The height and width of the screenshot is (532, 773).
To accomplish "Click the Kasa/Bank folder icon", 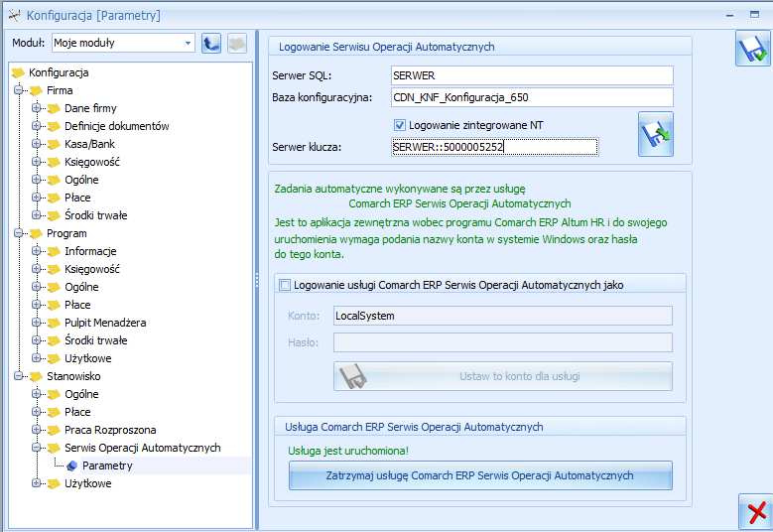I will point(54,145).
